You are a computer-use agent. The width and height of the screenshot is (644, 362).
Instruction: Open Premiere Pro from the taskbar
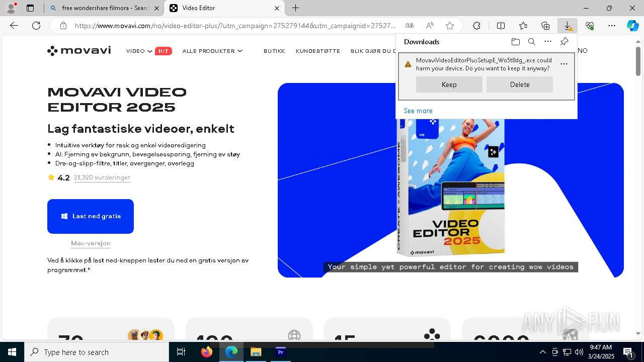pos(280,352)
